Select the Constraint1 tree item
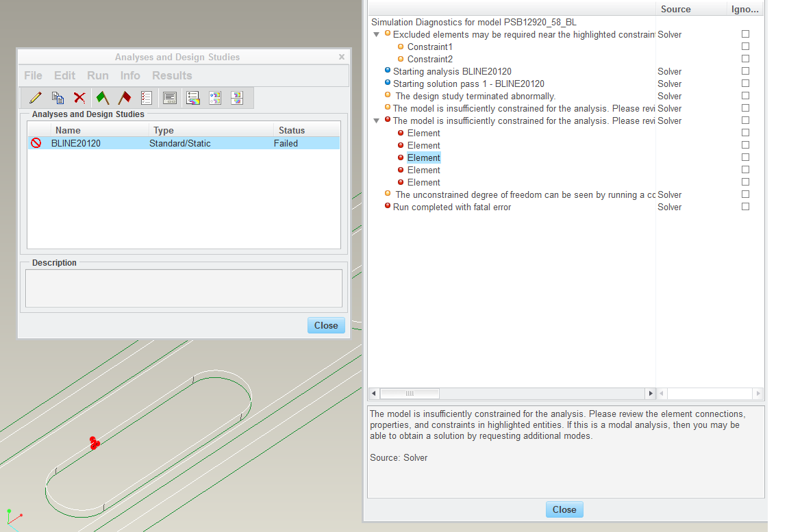Viewport: 789px width, 532px height. pos(429,47)
